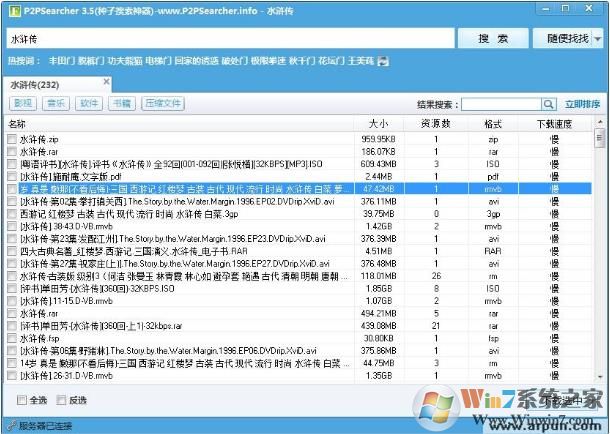
Task: Enable the 全选 select-all checkbox
Action: [x=22, y=400]
